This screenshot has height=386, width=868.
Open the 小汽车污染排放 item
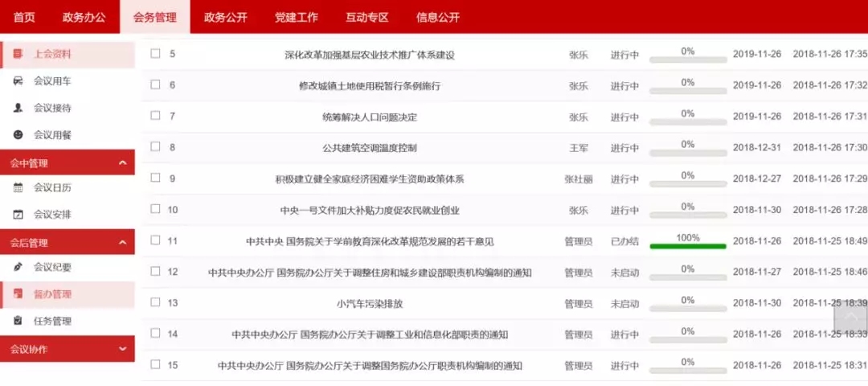(x=370, y=303)
